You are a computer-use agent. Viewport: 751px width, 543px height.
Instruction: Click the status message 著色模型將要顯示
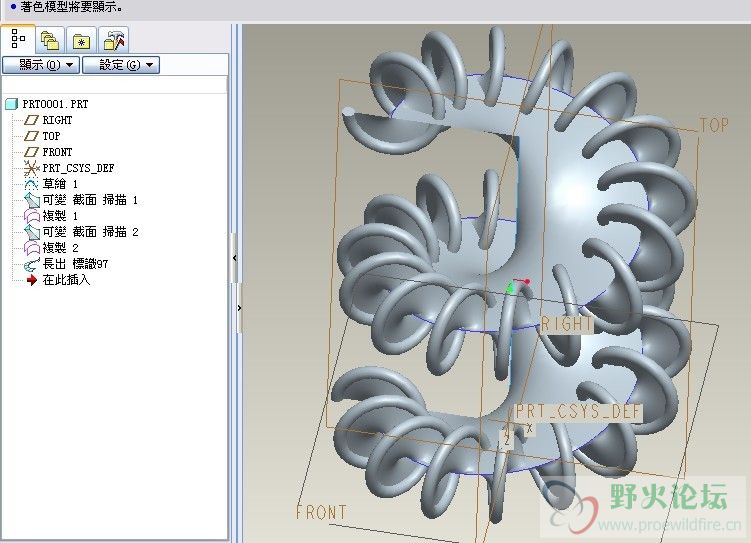coord(71,7)
